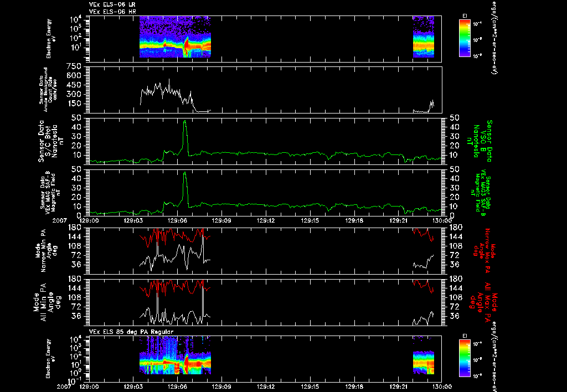The height and width of the screenshot is (392, 567).
Task: Click the red Narrow Max PA trace on left
Action: pos(175,236)
